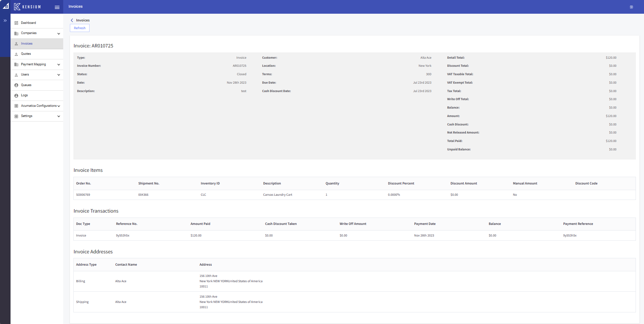Click the back arrow beside Invoices heading
644x324 pixels.
[72, 20]
